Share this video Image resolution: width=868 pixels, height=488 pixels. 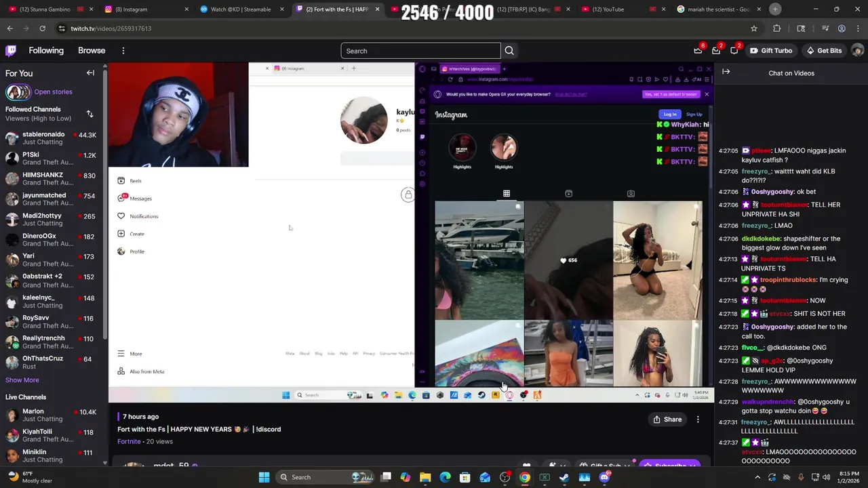(x=667, y=420)
